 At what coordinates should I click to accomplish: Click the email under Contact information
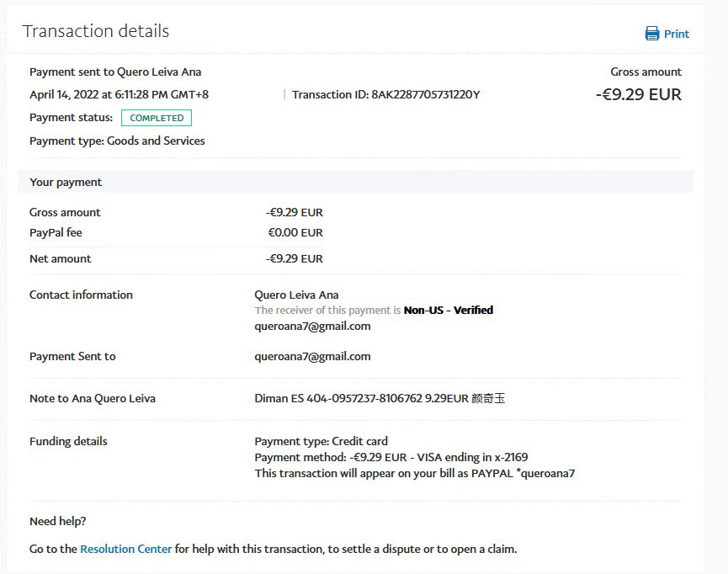click(312, 326)
